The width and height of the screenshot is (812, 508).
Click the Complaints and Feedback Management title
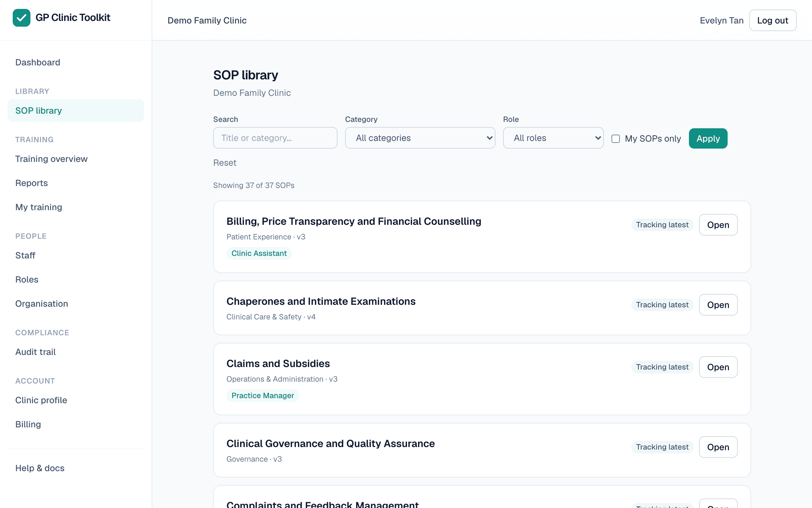323,504
